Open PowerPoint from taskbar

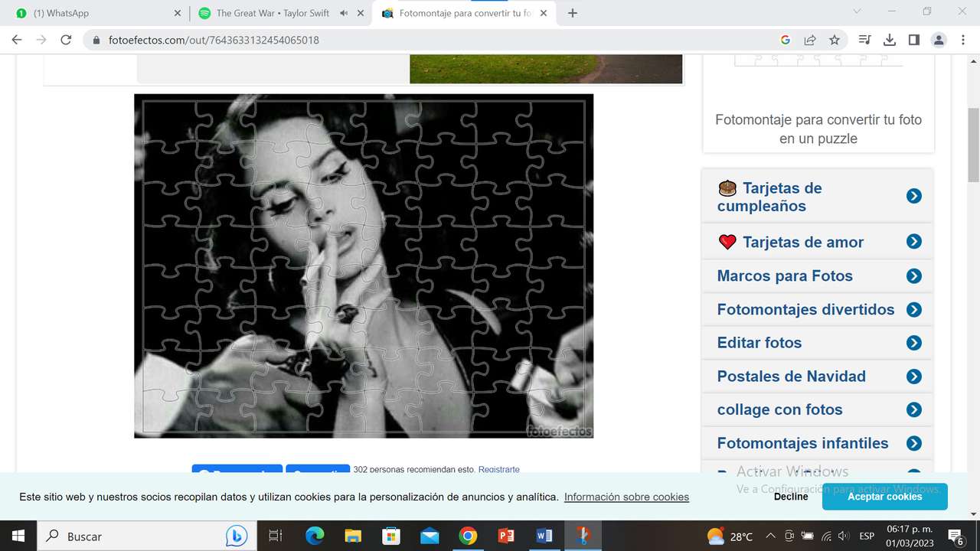[x=506, y=536]
